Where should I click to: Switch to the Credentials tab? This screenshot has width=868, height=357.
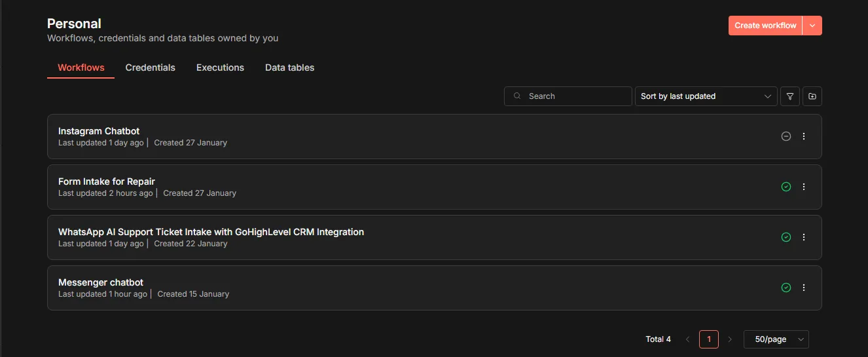point(151,67)
